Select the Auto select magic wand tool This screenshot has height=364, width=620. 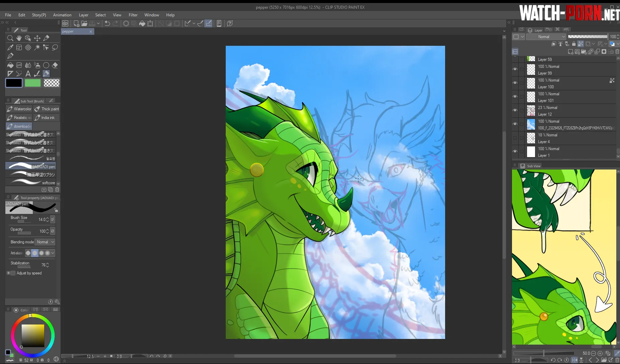(37, 47)
